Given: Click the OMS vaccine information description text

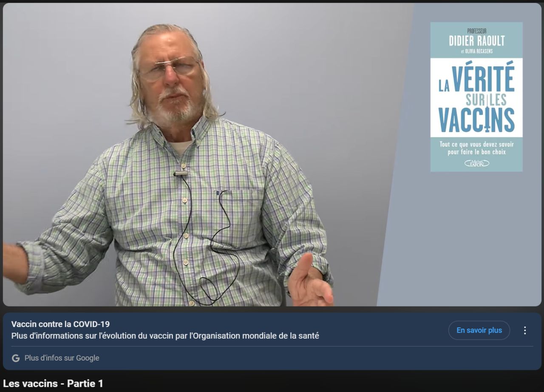Looking at the screenshot, I should pyautogui.click(x=165, y=336).
